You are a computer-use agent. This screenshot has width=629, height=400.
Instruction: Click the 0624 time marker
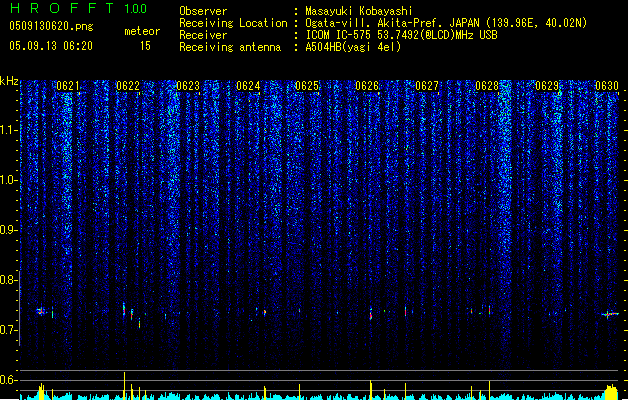tap(248, 86)
